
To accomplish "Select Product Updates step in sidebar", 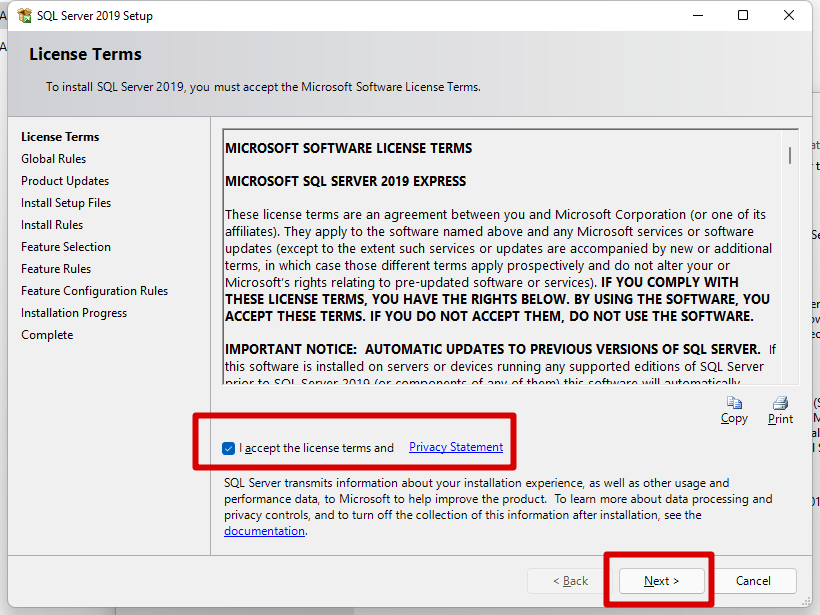I will pos(65,181).
